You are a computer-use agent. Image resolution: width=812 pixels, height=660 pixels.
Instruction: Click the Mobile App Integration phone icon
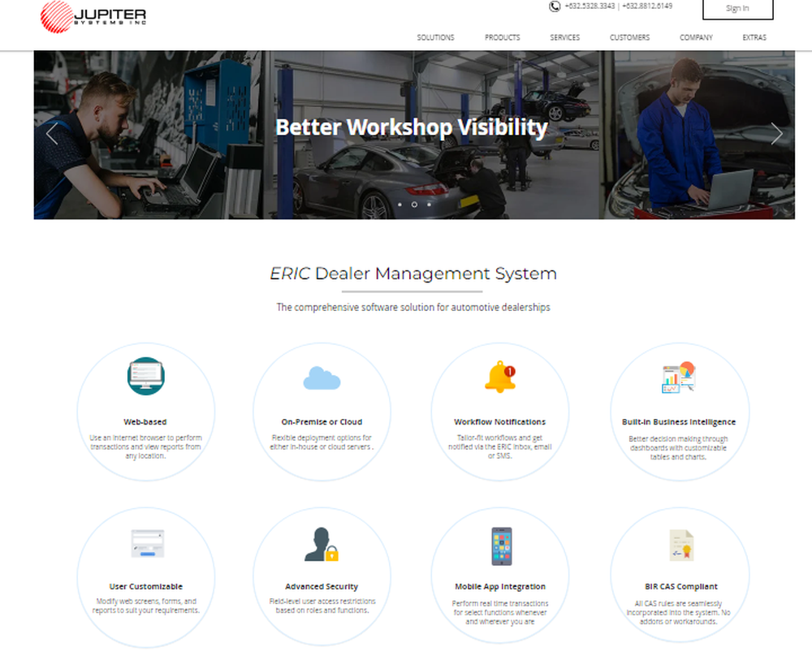[501, 546]
